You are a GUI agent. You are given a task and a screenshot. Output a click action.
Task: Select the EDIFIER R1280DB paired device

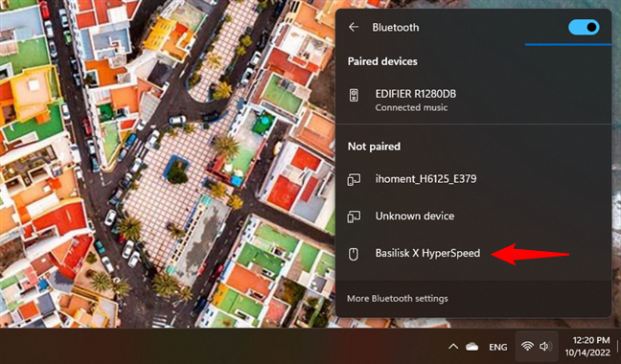pos(473,100)
